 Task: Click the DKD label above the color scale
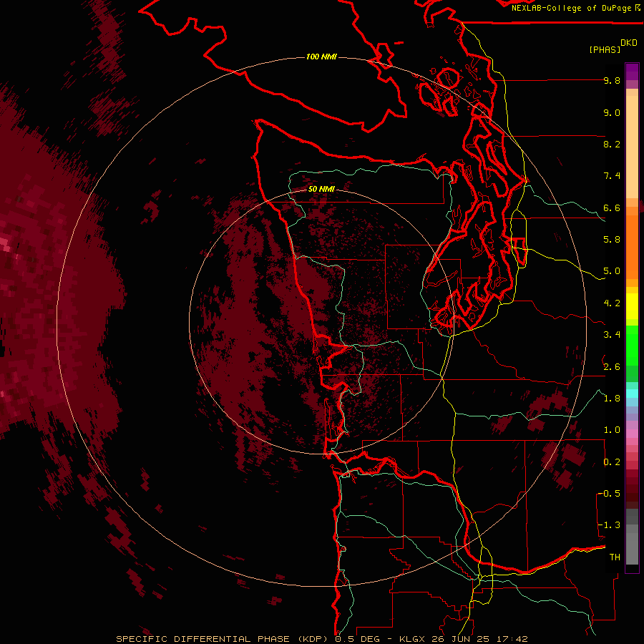tap(629, 43)
